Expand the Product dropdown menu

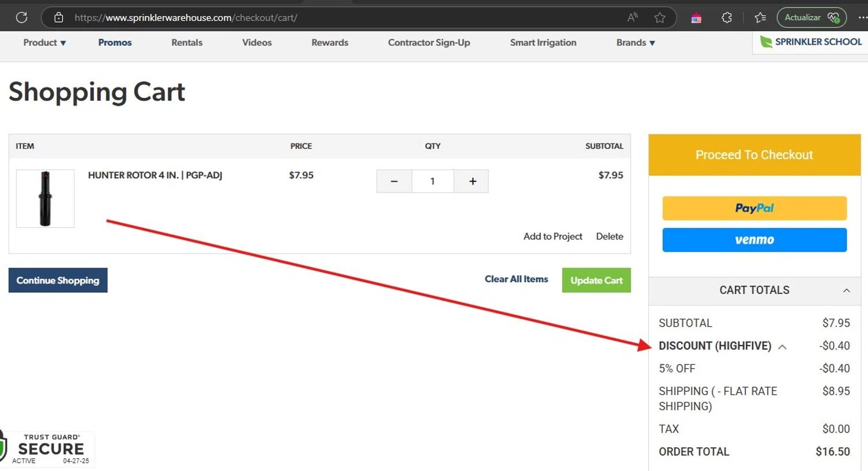coord(45,43)
